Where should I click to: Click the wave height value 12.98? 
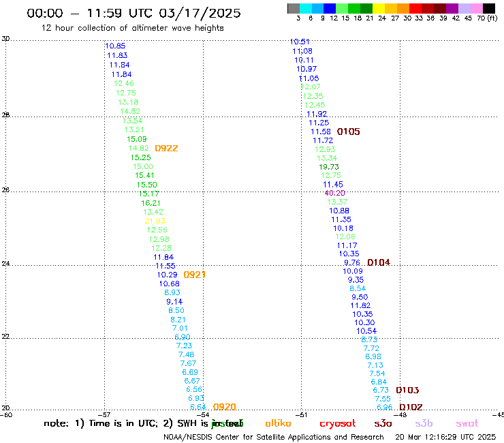pyautogui.click(x=159, y=239)
